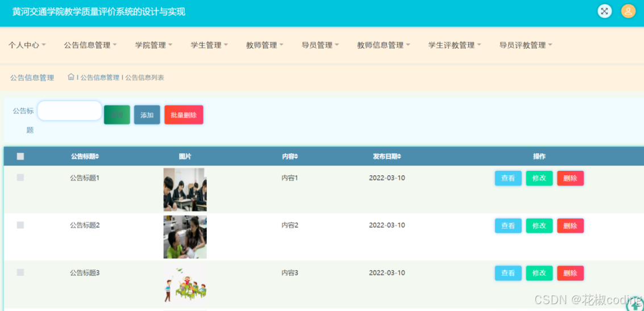644x311 pixels.
Task: Click the 内容2 cell
Action: (289, 225)
